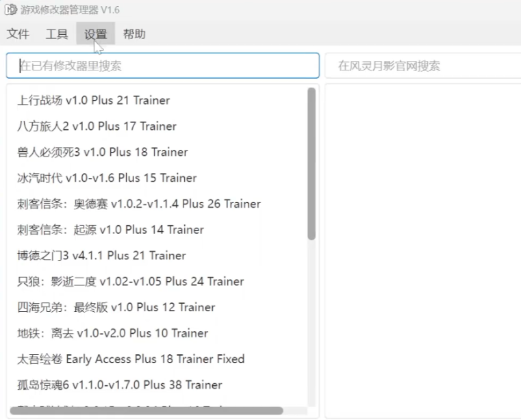The height and width of the screenshot is (420, 521).
Task: Select 兽人必须死3 v1.0 Plus 18 Trainer
Action: click(x=102, y=152)
